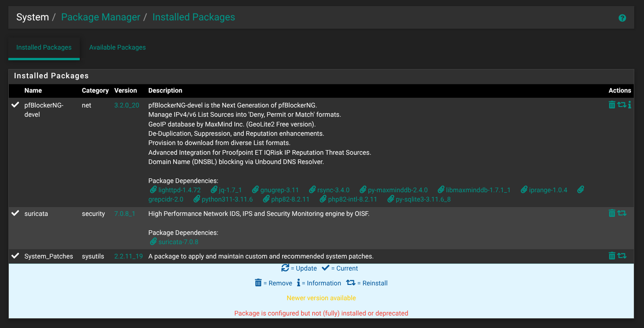Click the System breadcrumb text

point(32,17)
